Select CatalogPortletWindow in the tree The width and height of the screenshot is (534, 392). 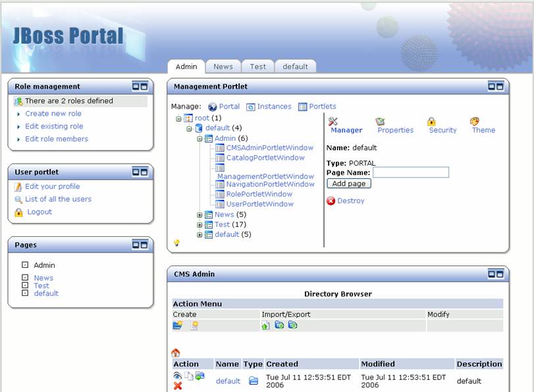coord(265,158)
